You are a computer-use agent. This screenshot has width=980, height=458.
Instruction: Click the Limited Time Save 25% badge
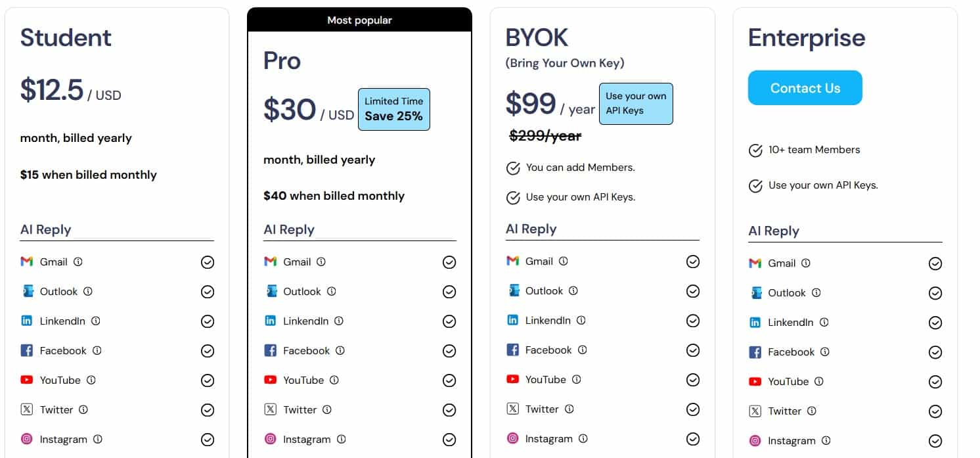click(393, 109)
